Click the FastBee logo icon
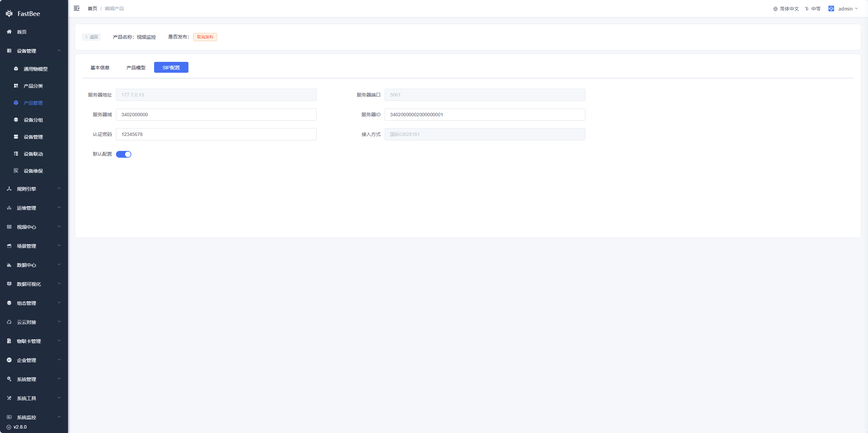Viewport: 868px width, 433px height. coord(9,14)
